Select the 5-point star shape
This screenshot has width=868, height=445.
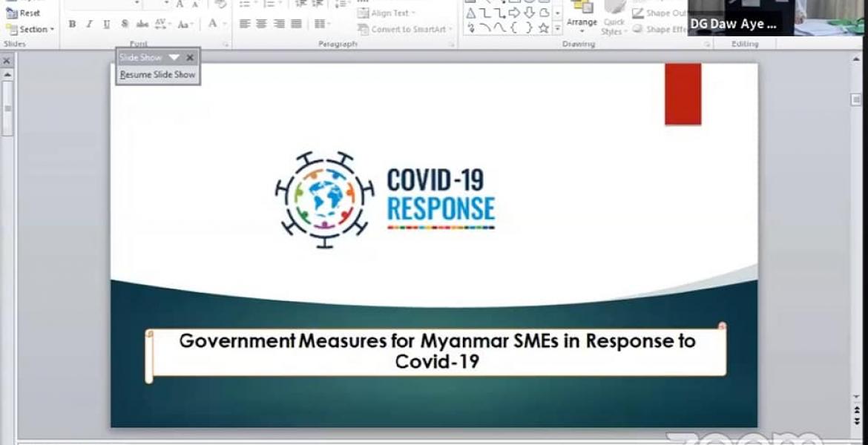544,27
